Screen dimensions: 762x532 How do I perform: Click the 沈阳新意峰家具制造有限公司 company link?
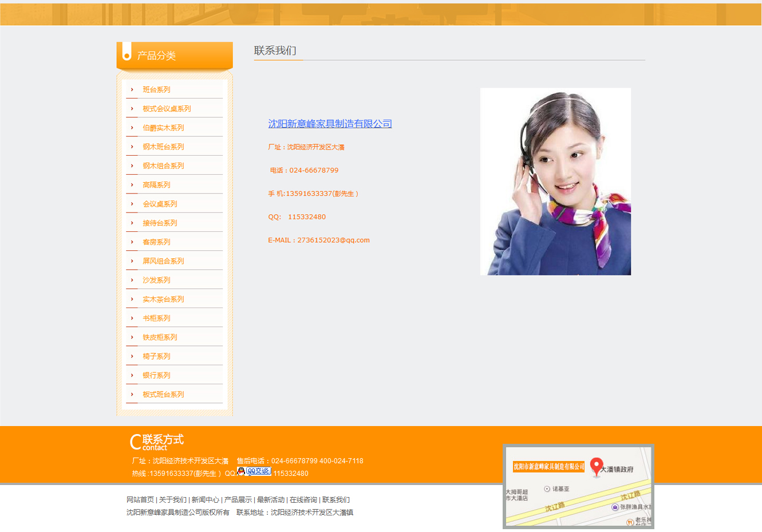tap(330, 124)
